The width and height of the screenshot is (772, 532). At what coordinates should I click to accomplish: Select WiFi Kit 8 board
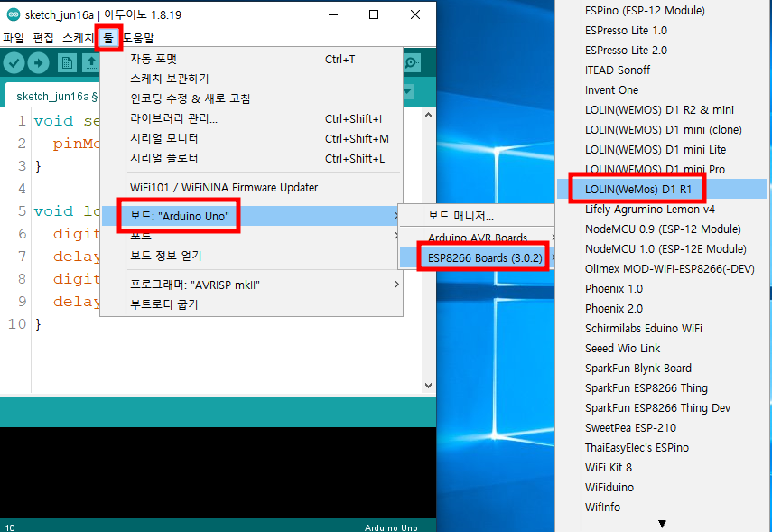click(662, 468)
